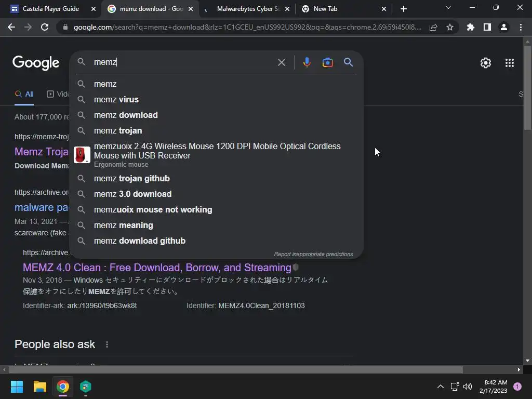
Task: Select the All results tab
Action: pos(24,94)
